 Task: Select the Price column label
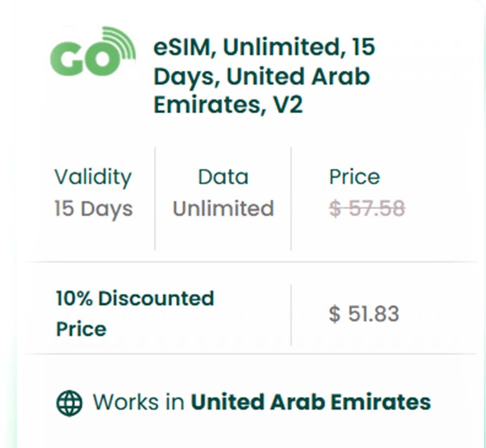click(x=354, y=177)
